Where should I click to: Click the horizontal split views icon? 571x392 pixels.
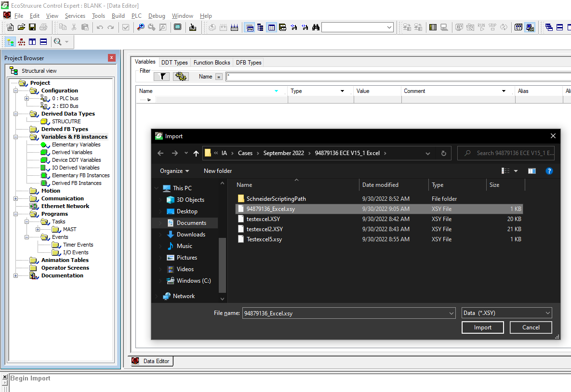click(x=43, y=42)
